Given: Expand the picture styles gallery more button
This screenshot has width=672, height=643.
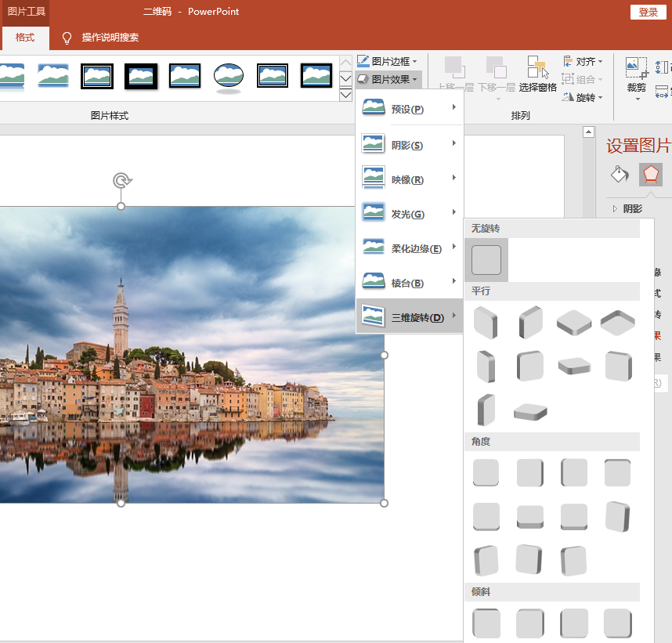Looking at the screenshot, I should [x=346, y=95].
